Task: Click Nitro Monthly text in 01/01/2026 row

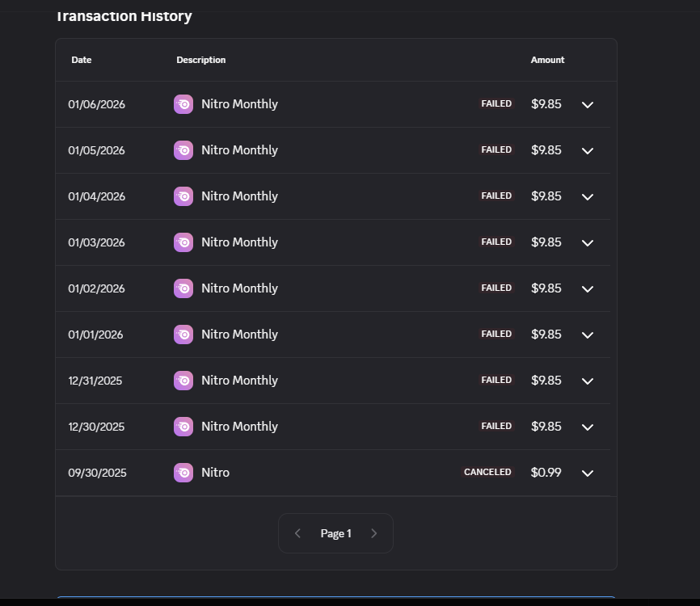Action: (x=239, y=335)
